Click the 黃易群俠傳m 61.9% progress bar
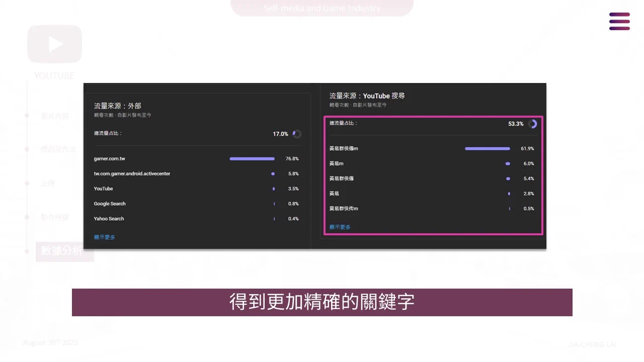Image resolution: width=644 pixels, height=362 pixels. click(488, 149)
